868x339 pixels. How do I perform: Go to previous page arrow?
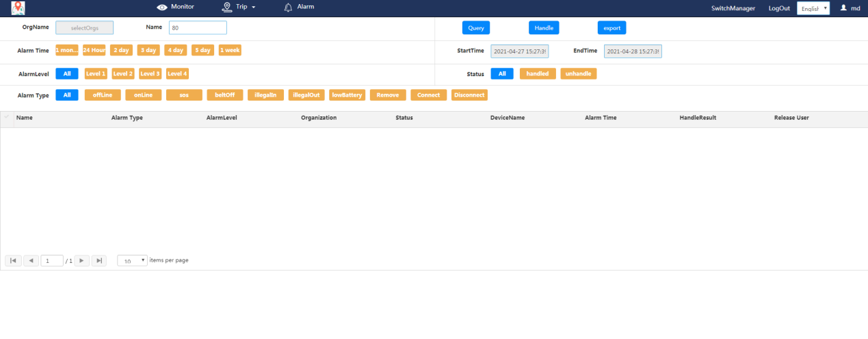pos(31,260)
